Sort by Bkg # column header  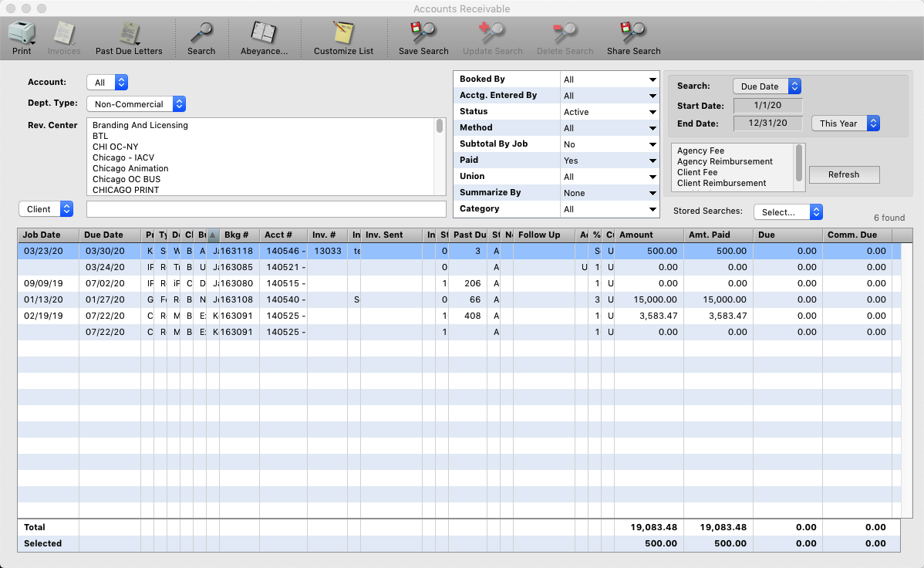pyautogui.click(x=239, y=235)
